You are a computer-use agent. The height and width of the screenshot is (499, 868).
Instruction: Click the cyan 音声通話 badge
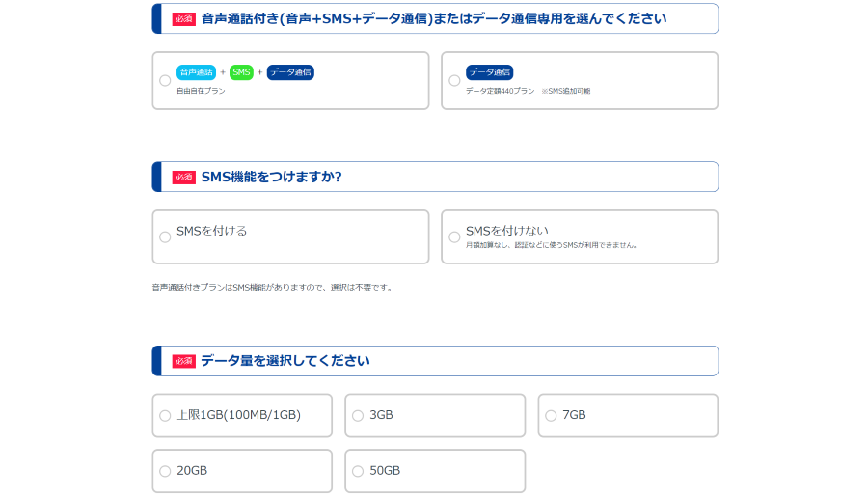coord(196,72)
